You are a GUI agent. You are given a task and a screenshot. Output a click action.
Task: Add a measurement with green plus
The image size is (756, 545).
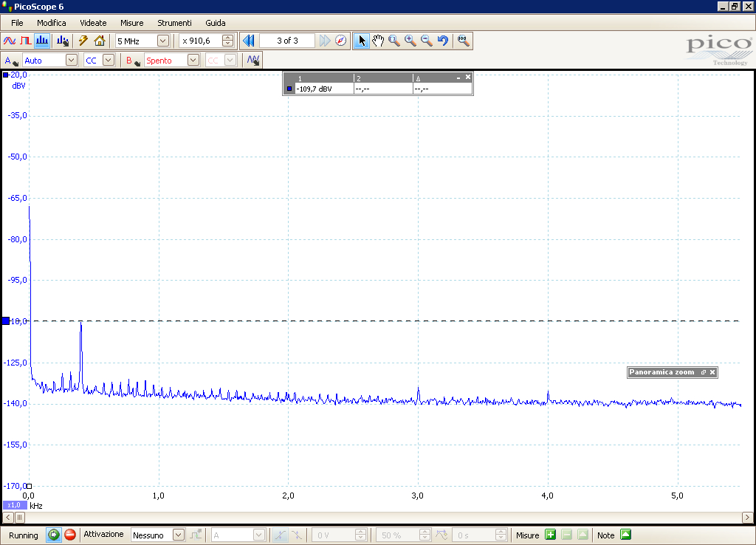pos(550,535)
